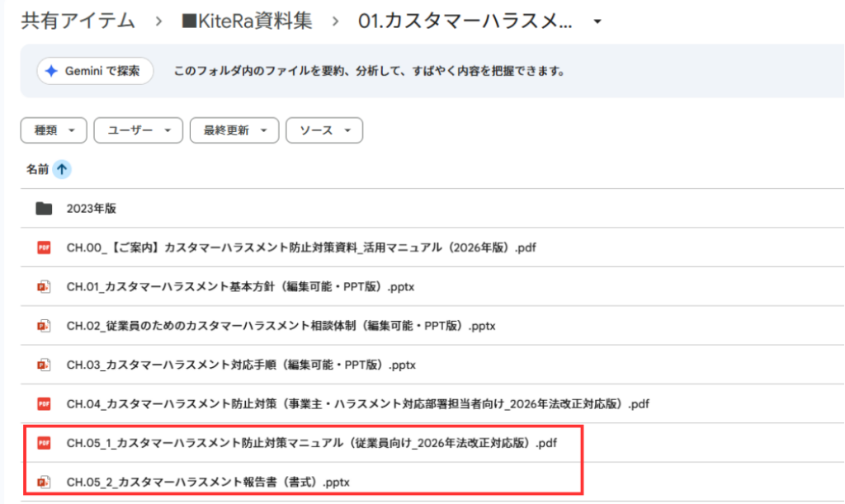The width and height of the screenshot is (845, 504).
Task: Expand the 最終更新 filter dropdown
Action: click(234, 130)
